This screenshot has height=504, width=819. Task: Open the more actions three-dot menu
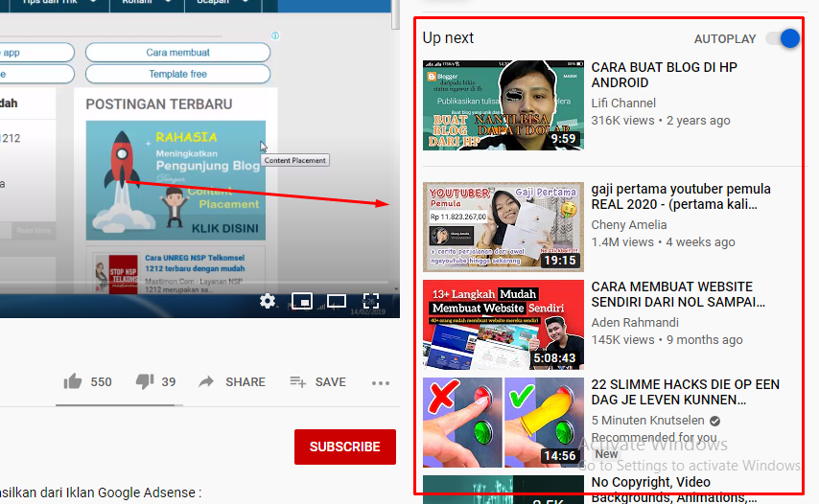click(381, 383)
